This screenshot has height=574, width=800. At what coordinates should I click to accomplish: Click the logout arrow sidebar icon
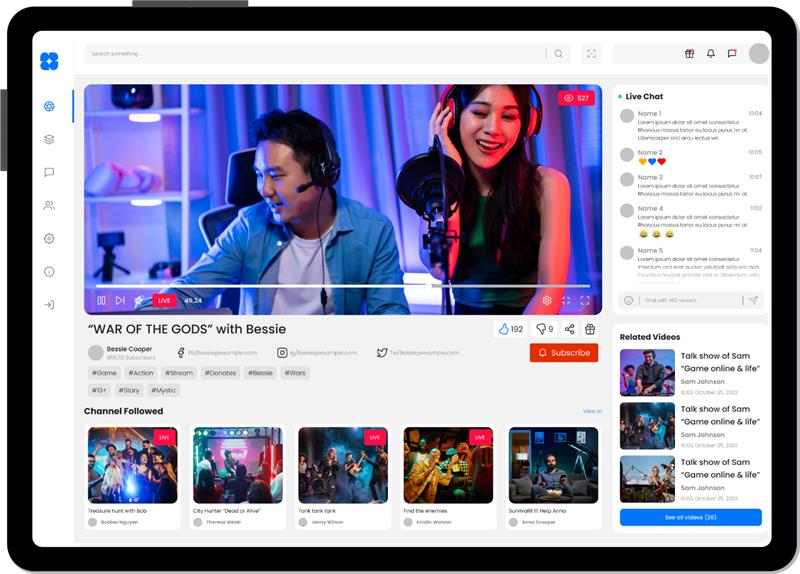[x=49, y=305]
